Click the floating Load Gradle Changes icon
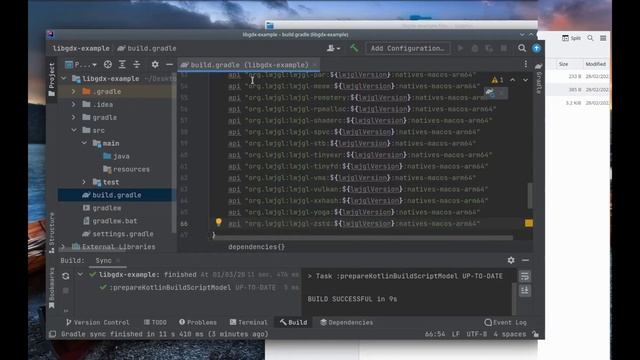640x360 pixels. tap(490, 93)
